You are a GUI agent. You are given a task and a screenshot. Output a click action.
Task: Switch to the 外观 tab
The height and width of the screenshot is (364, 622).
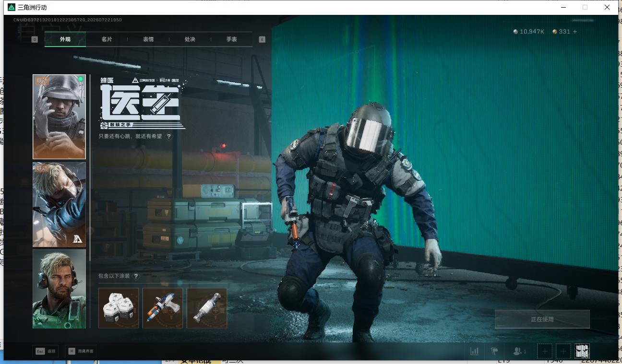click(65, 39)
